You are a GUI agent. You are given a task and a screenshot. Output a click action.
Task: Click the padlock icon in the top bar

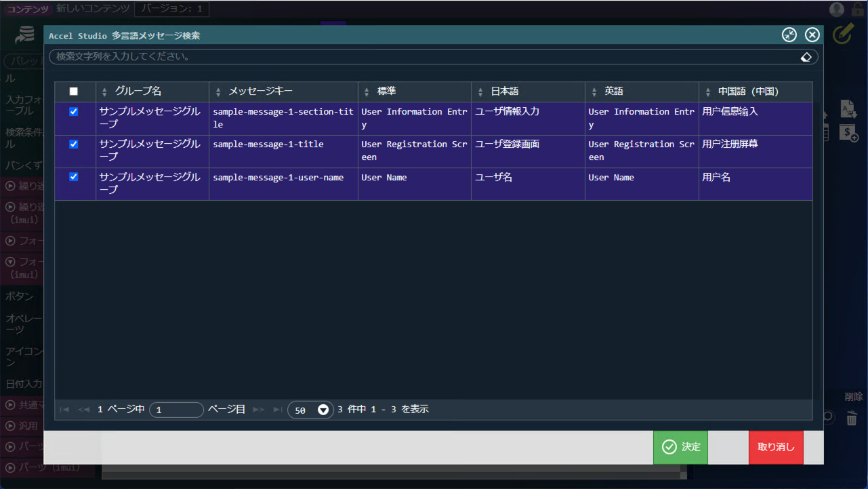(x=857, y=9)
